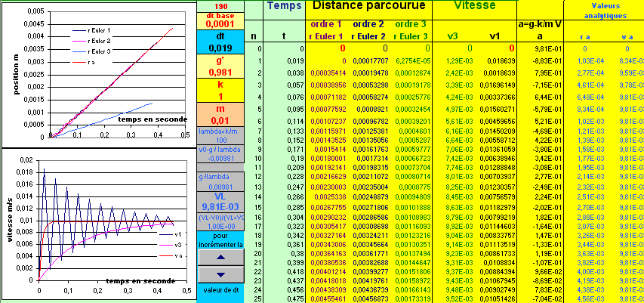Click the 'r a' column header in table
644x303 pixels.
click(x=585, y=38)
